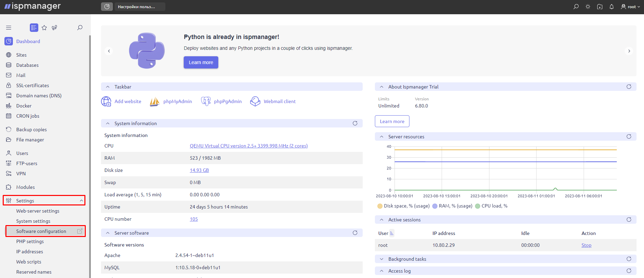This screenshot has width=644, height=278.
Task: Collapse the System information panel
Action: (108, 123)
